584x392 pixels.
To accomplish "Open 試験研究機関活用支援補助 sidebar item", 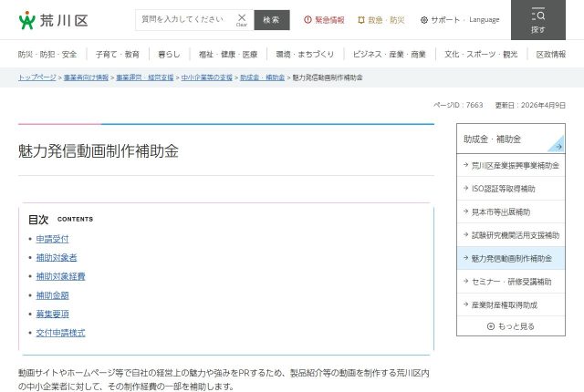I will tap(511, 235).
